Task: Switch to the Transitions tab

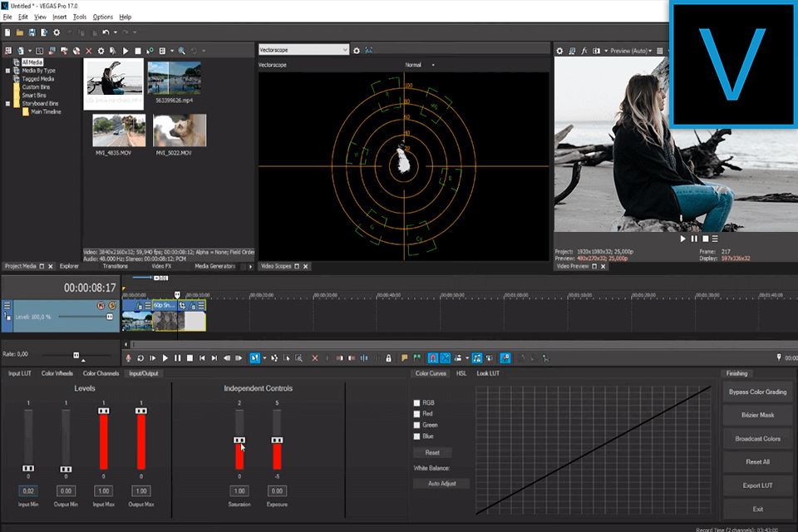Action: pos(116,266)
